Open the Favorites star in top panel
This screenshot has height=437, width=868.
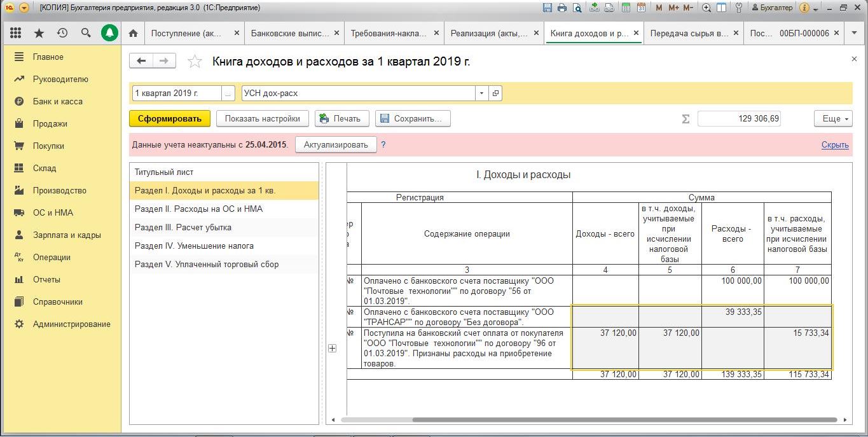[x=39, y=33]
